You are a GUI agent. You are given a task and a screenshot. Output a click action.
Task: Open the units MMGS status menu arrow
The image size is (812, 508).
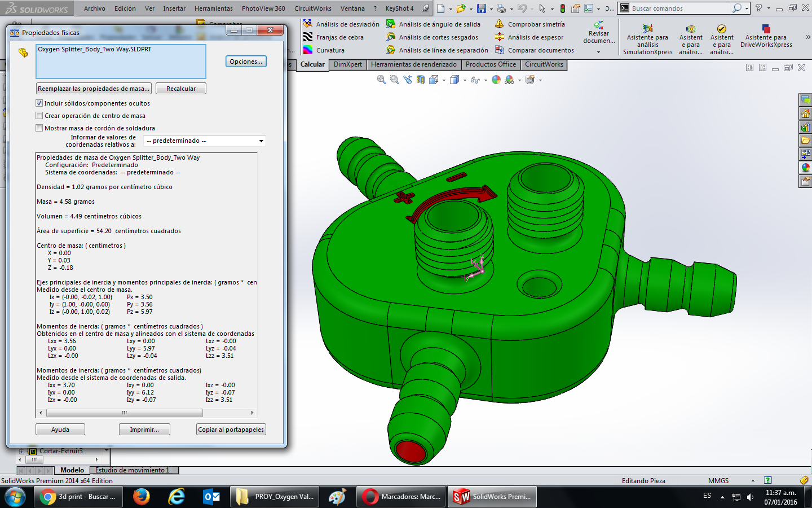tap(753, 481)
